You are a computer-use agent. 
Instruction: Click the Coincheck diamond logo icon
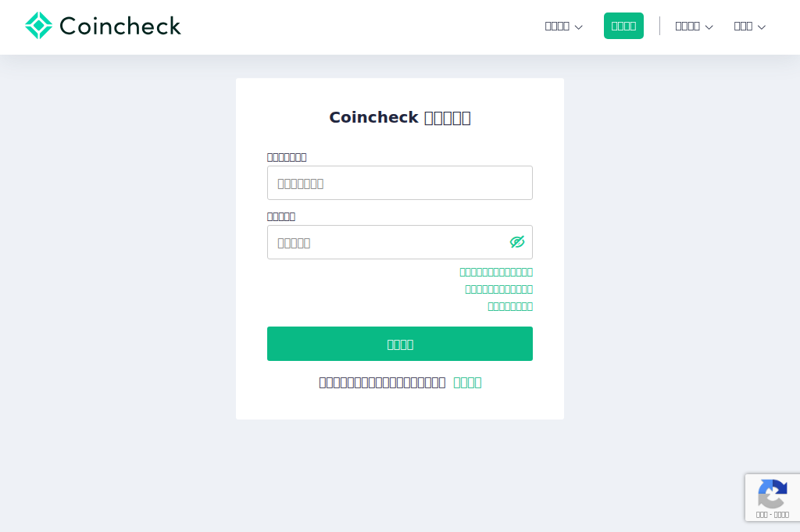(39, 25)
